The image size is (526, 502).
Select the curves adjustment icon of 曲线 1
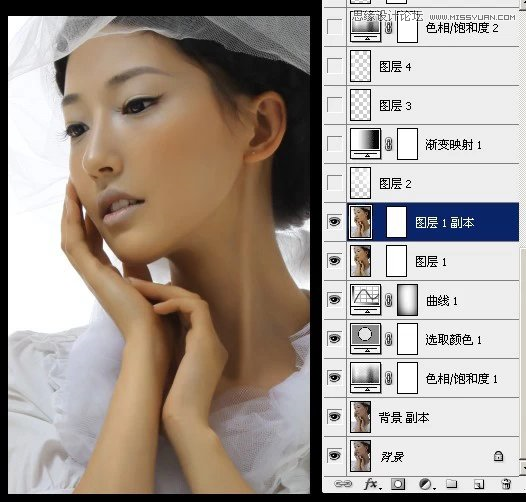[x=365, y=300]
